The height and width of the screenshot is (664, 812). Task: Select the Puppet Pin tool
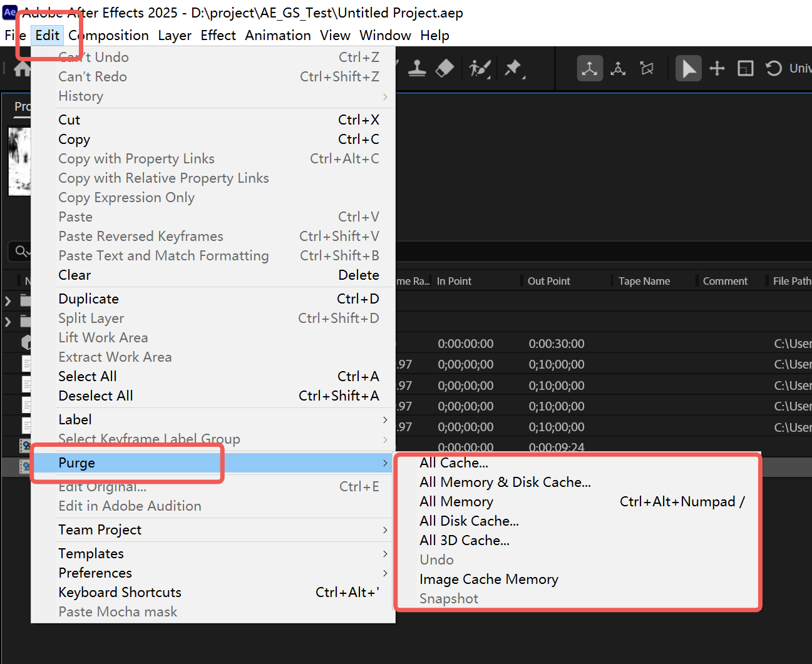point(514,68)
